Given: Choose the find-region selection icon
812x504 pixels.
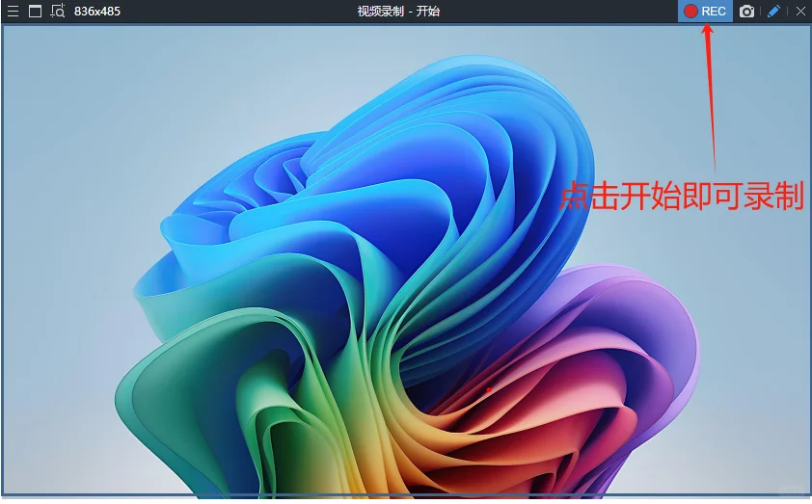Looking at the screenshot, I should 58,11.
